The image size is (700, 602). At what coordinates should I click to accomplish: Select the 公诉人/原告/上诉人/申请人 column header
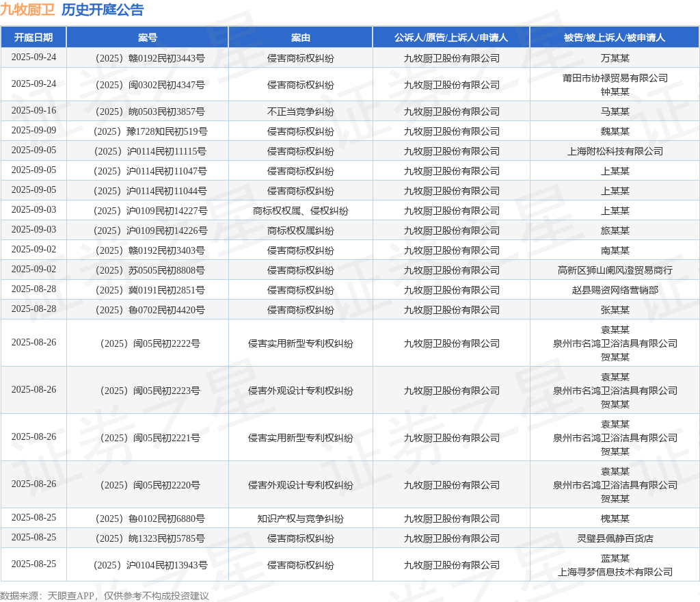coord(451,38)
